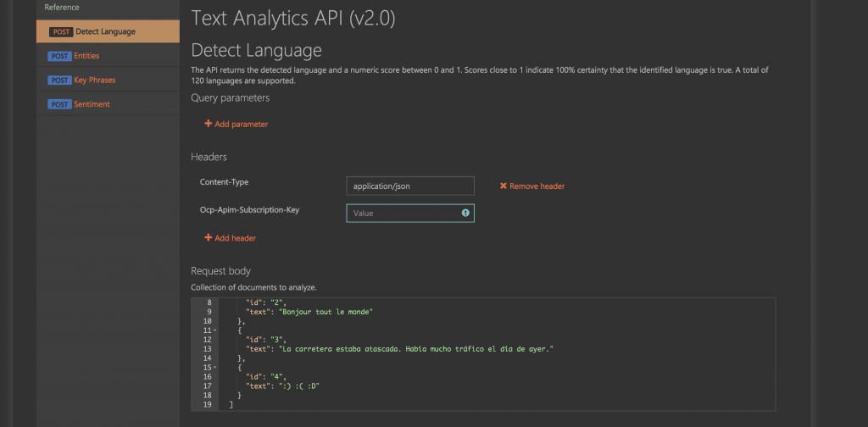868x427 pixels.
Task: Click the X icon beside Remove header
Action: (x=503, y=186)
